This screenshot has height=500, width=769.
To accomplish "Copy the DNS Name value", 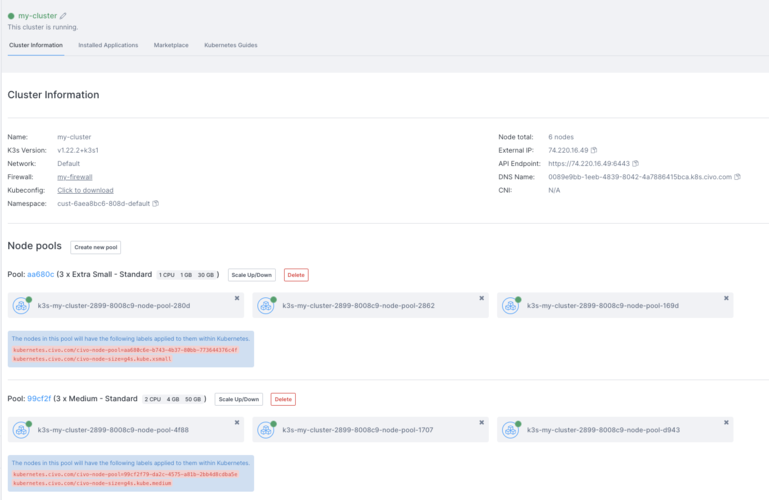I will coord(737,176).
